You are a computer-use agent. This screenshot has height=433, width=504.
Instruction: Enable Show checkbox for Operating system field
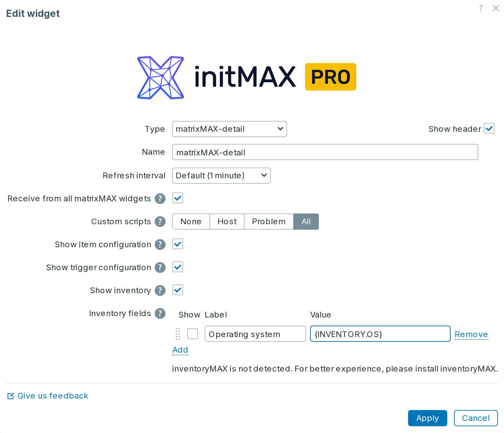(193, 334)
